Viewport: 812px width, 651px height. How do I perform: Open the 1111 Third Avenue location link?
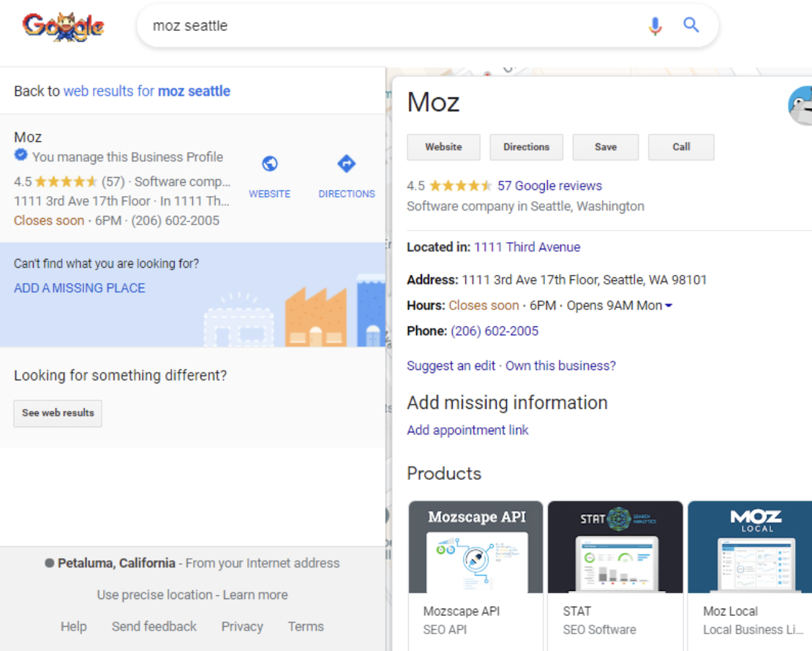527,247
